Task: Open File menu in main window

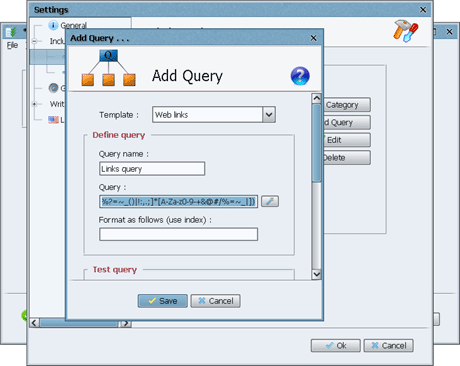Action: [x=13, y=45]
